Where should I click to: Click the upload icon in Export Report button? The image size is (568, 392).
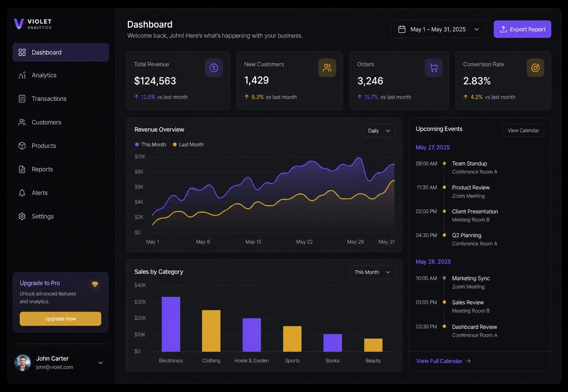[503, 29]
